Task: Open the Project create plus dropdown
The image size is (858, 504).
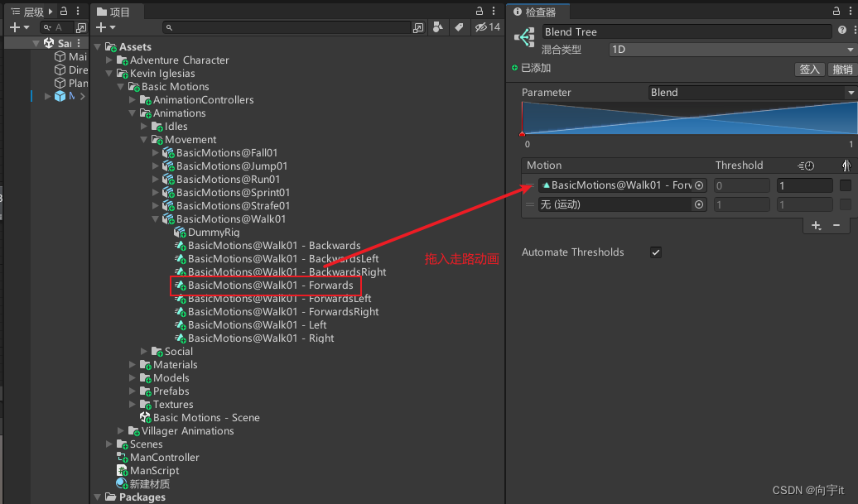Action: tap(106, 27)
